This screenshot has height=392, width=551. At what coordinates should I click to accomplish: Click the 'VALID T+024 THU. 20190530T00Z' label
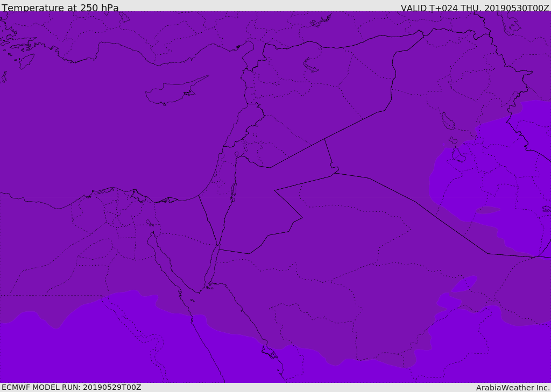point(475,8)
